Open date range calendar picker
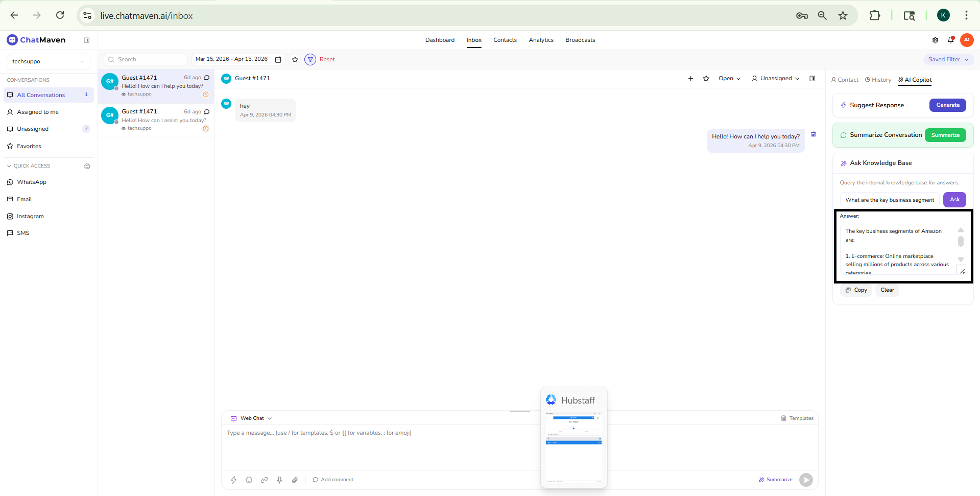 pos(278,60)
